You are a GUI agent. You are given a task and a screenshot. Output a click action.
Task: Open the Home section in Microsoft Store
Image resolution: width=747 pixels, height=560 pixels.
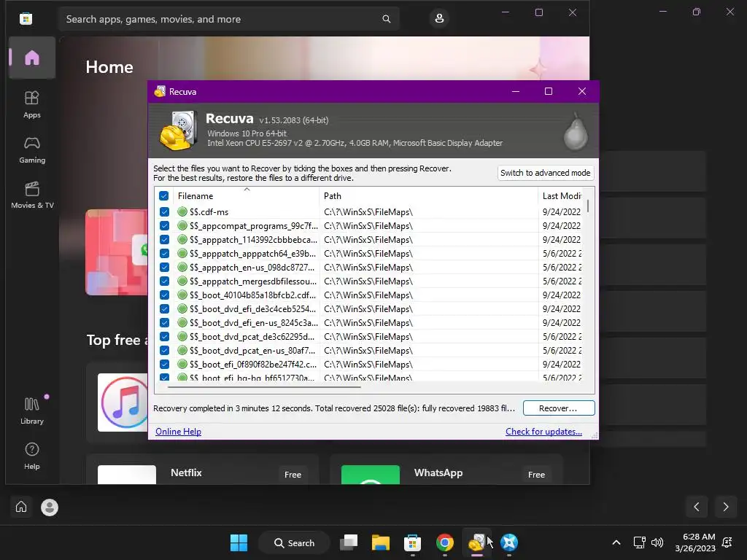coord(32,58)
